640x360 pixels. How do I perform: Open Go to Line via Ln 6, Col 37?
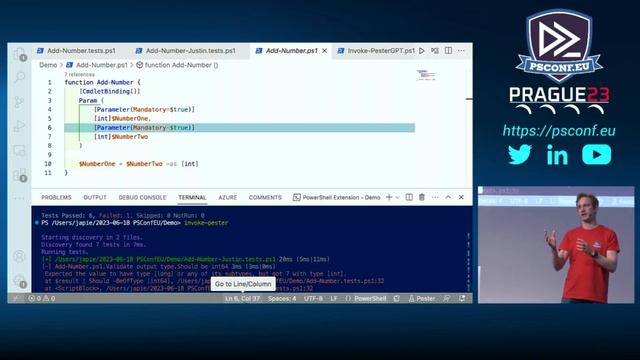[x=242, y=298]
